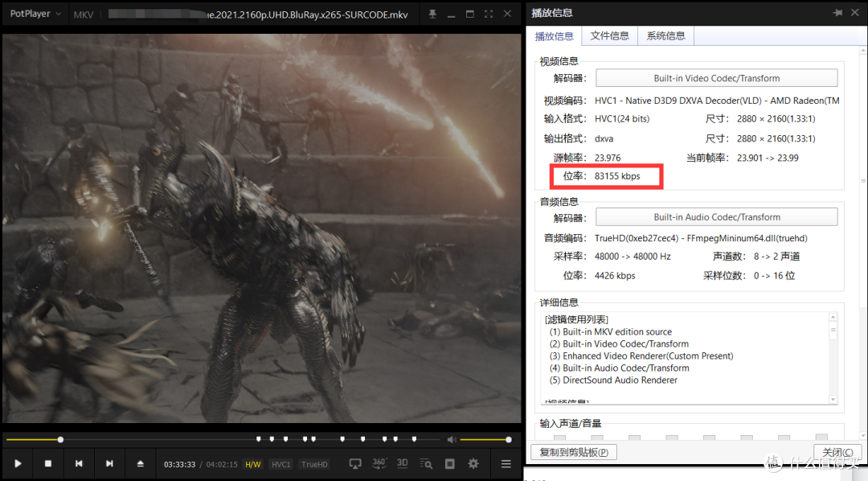The width and height of the screenshot is (868, 481).
Task: Click the 复制到剪贴板(P) button
Action: tap(574, 452)
